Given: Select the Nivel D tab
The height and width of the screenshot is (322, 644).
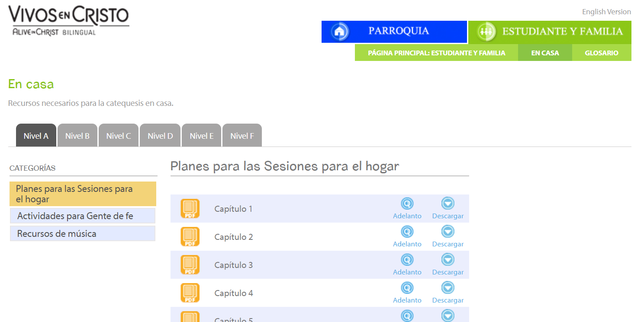Looking at the screenshot, I should [160, 135].
